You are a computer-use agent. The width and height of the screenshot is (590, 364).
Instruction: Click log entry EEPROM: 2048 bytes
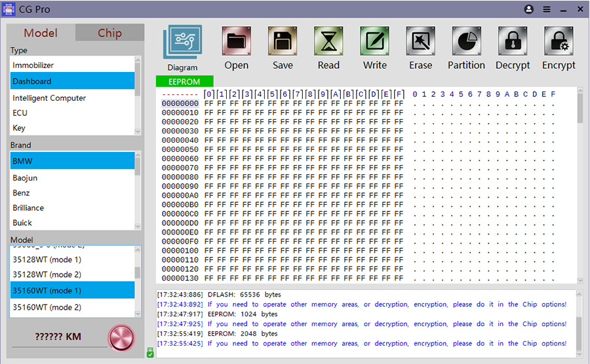tap(217, 334)
